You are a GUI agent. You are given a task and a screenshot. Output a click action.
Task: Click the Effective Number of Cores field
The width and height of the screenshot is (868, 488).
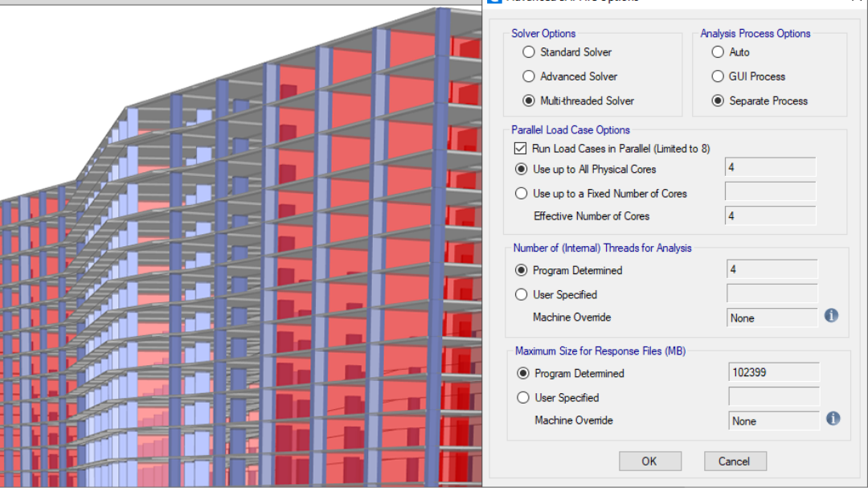point(770,216)
